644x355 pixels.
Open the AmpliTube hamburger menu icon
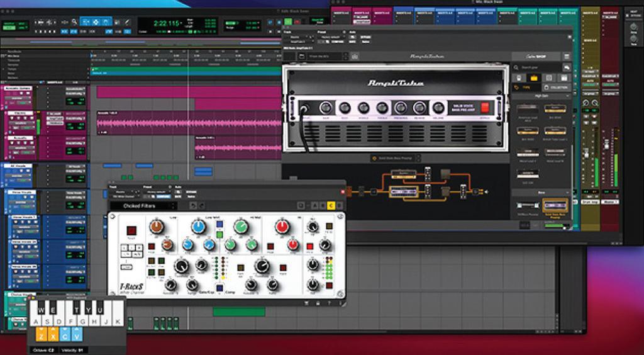(567, 56)
